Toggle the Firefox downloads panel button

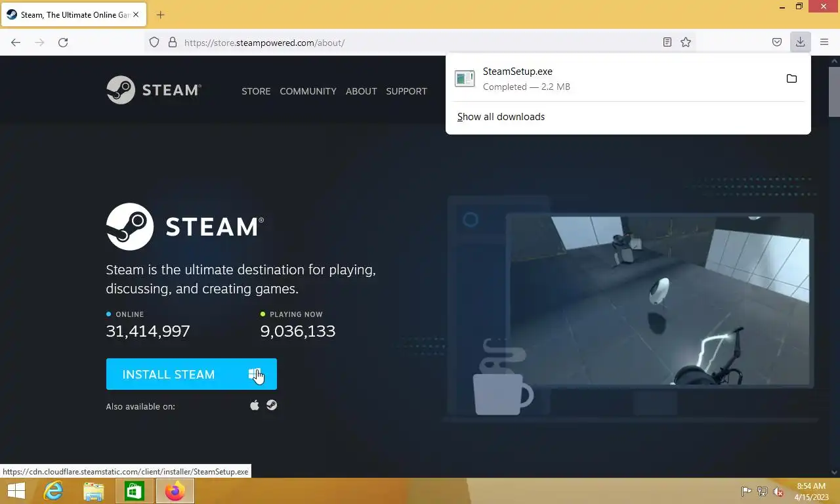pyautogui.click(x=800, y=43)
